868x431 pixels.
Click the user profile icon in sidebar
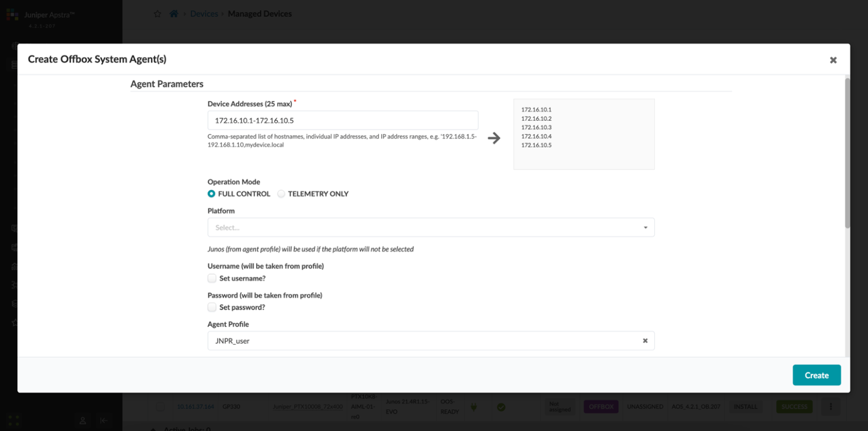click(x=82, y=420)
